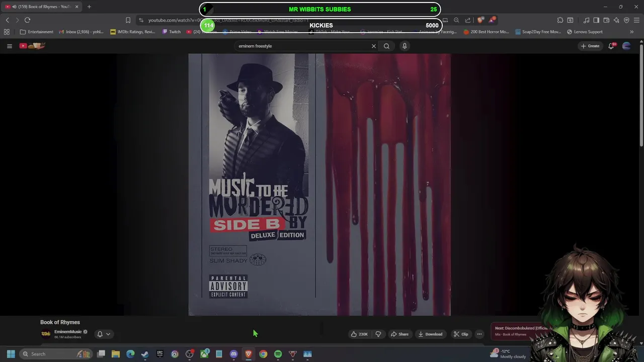
Task: Reload the page with the refresh icon
Action: (27, 20)
